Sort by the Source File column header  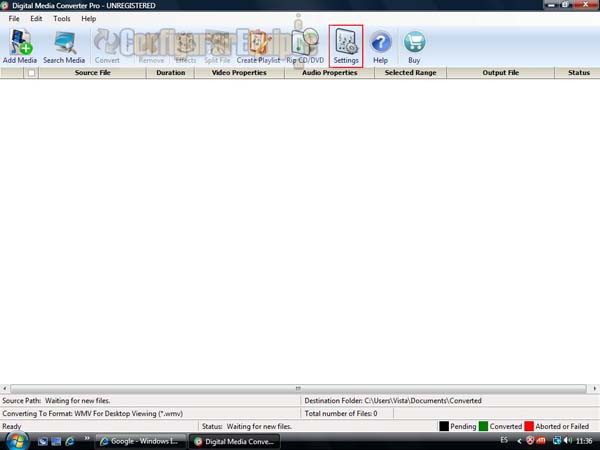click(x=93, y=73)
